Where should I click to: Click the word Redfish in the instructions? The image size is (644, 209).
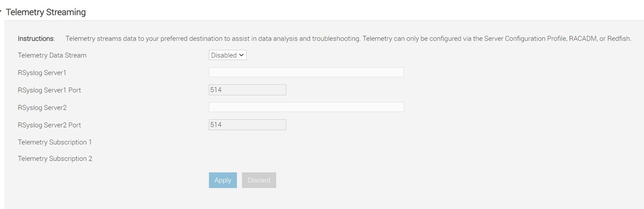point(618,38)
